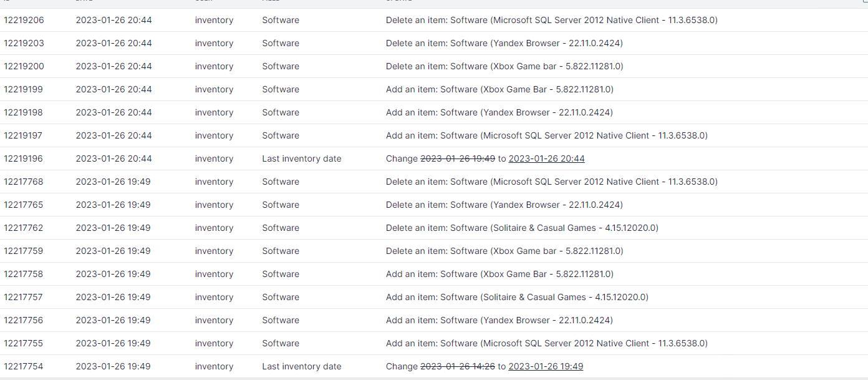Click ID cell 12217758

[24, 274]
